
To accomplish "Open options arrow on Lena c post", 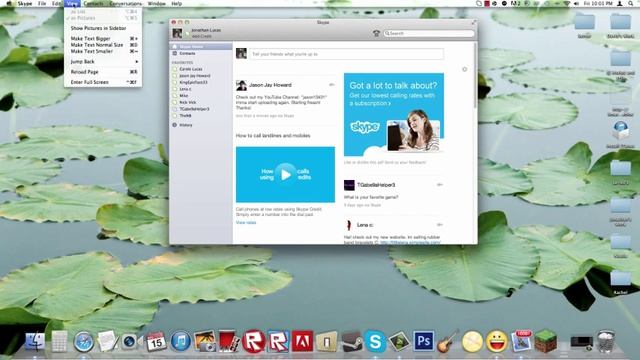I will [x=440, y=225].
